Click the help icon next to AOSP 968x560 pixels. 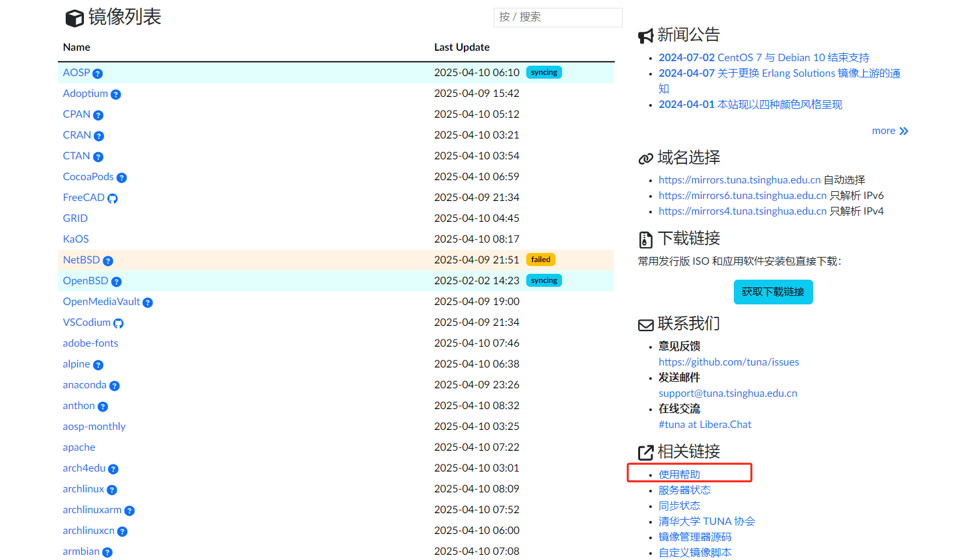pos(98,73)
